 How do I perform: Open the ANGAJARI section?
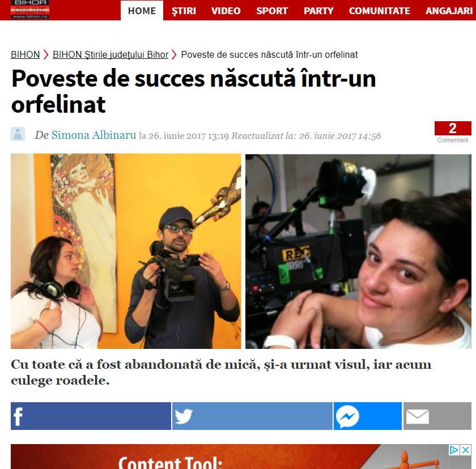coord(449,11)
